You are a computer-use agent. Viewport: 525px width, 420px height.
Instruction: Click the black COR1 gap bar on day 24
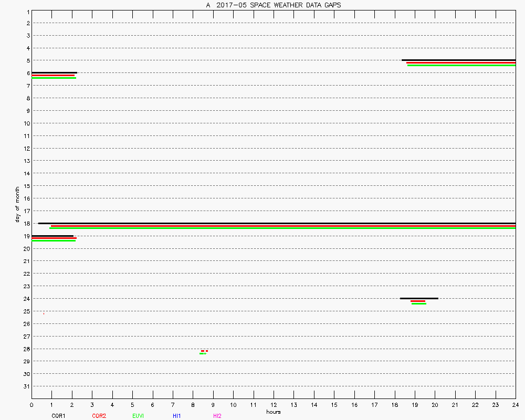419,298
